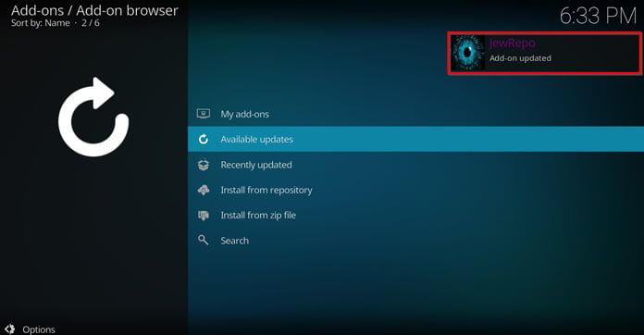Click the Install from repository cloud icon
This screenshot has width=644, height=335.
[x=204, y=190]
